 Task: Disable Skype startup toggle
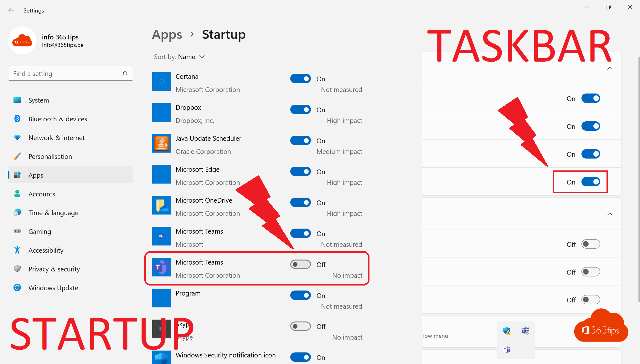pyautogui.click(x=300, y=326)
